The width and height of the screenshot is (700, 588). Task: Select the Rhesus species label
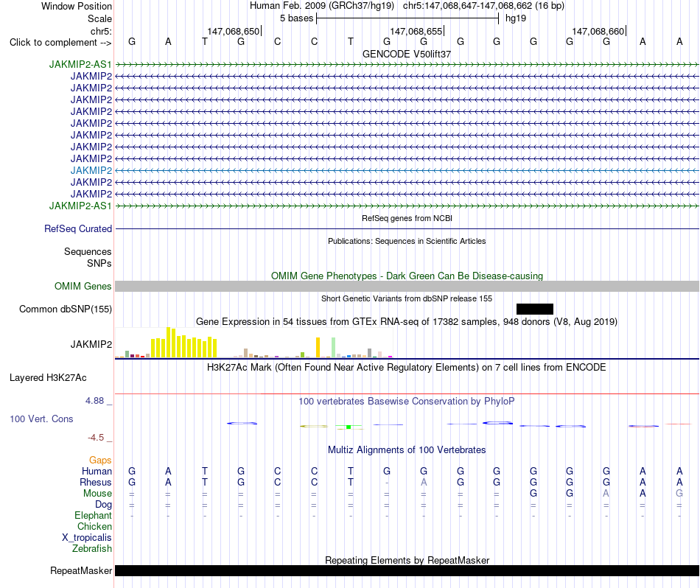(x=96, y=482)
